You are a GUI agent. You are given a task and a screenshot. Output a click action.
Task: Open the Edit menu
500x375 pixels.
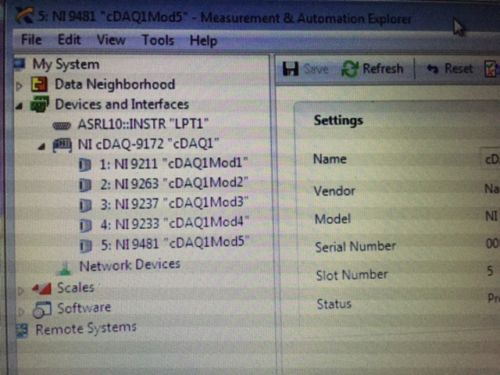[69, 40]
